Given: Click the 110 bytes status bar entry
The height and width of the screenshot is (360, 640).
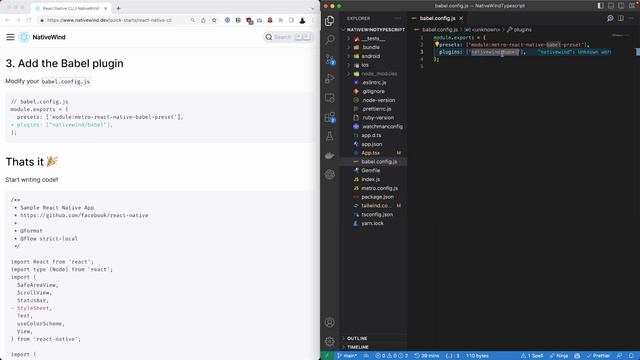Looking at the screenshot, I should (x=478, y=356).
